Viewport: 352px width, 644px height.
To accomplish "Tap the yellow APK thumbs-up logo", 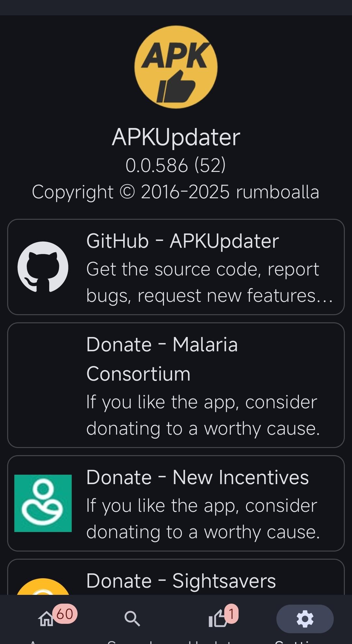I will pos(176,67).
